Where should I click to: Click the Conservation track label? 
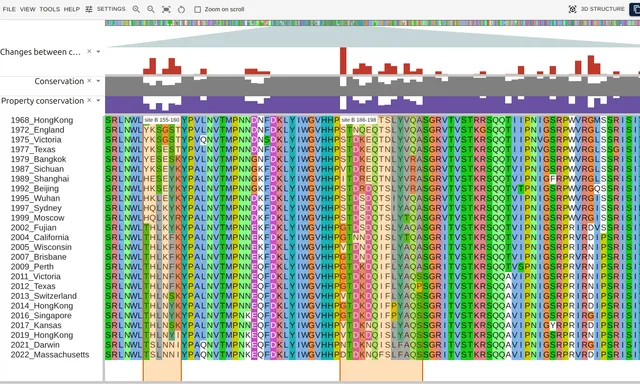pos(59,81)
